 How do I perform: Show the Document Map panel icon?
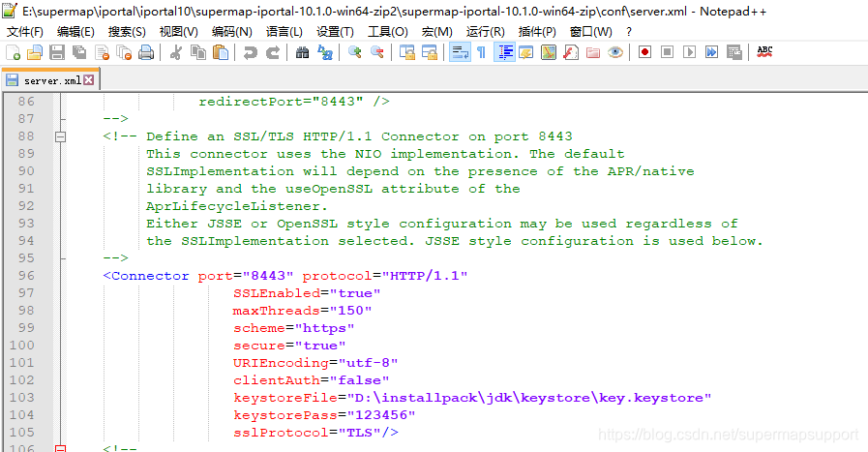549,52
